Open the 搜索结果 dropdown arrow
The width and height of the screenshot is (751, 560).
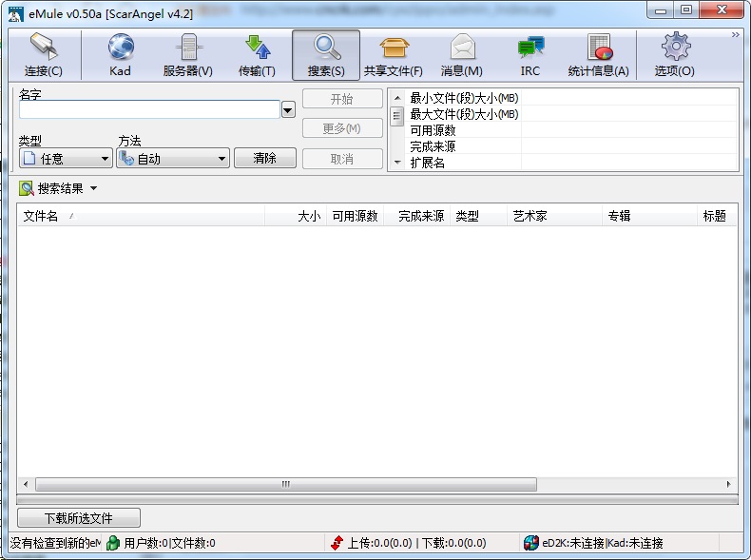[x=93, y=188]
